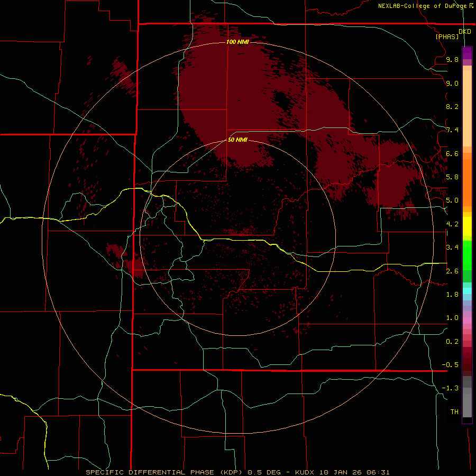Click the 50 NMI range ring label
Screen dimensions: 476x476
tap(237, 140)
